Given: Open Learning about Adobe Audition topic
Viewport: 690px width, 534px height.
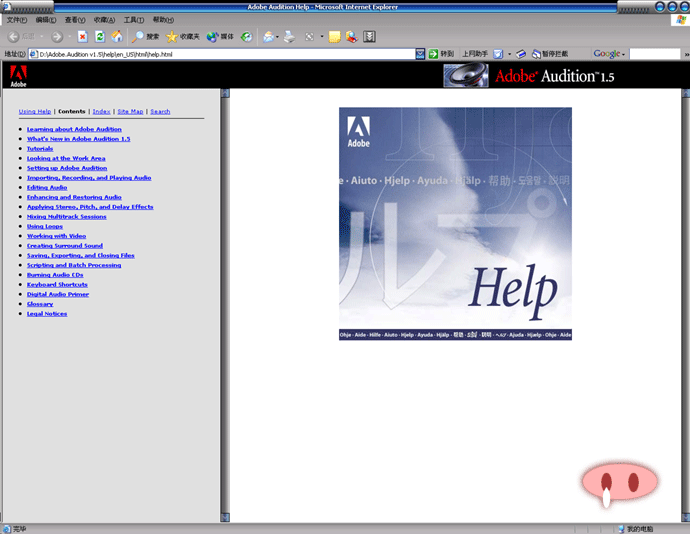Looking at the screenshot, I should pos(74,129).
